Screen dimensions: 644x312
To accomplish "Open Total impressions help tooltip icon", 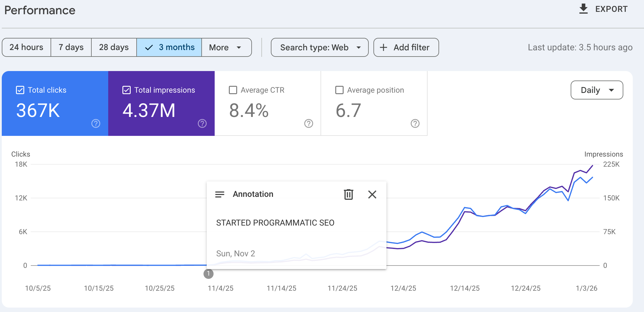I will (202, 124).
